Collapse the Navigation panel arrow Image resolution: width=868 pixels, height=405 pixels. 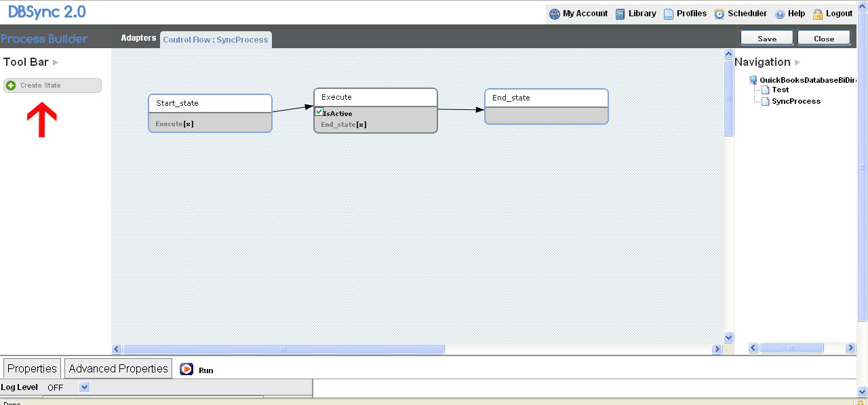pos(797,62)
